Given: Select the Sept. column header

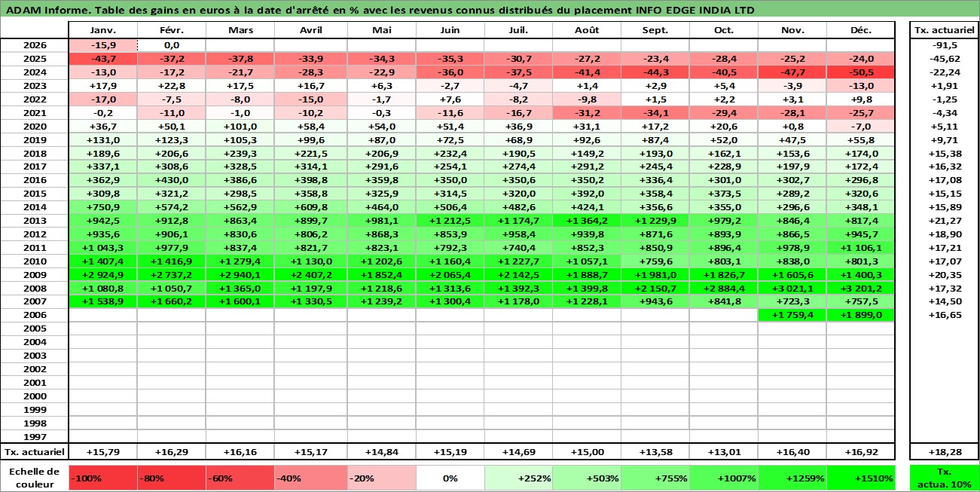Looking at the screenshot, I should pyautogui.click(x=655, y=30).
